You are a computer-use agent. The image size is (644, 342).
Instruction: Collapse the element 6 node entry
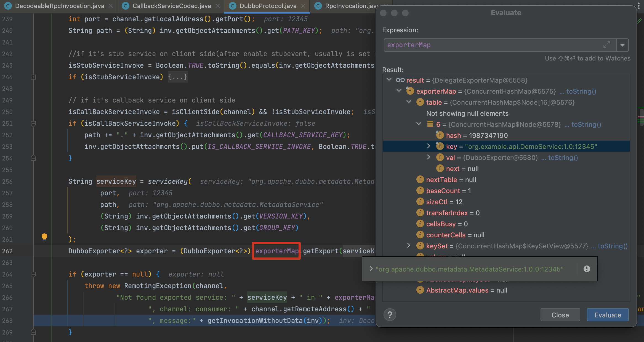(x=419, y=124)
